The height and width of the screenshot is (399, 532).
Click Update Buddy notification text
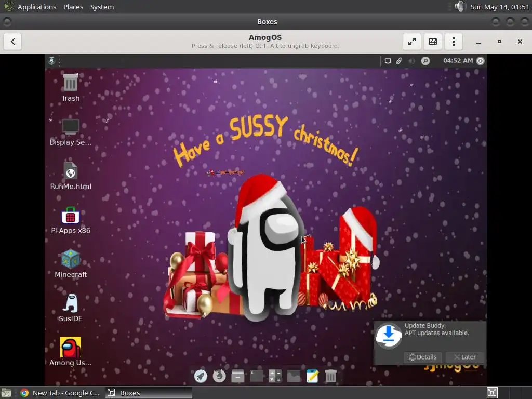(436, 329)
